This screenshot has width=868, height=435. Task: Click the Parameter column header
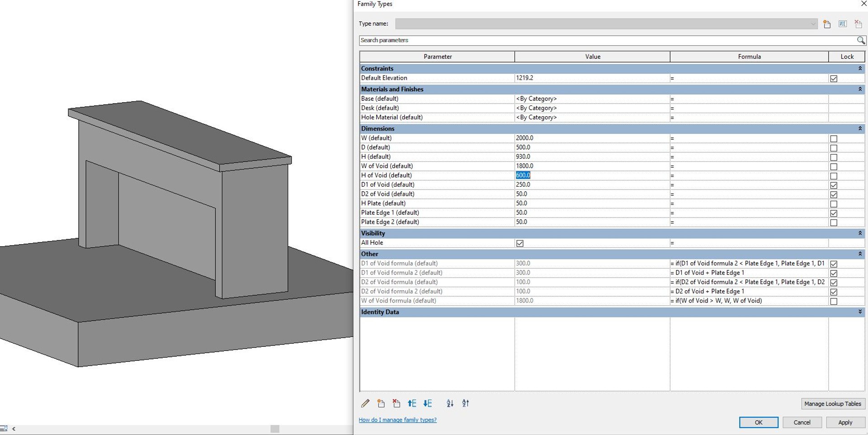pos(437,57)
